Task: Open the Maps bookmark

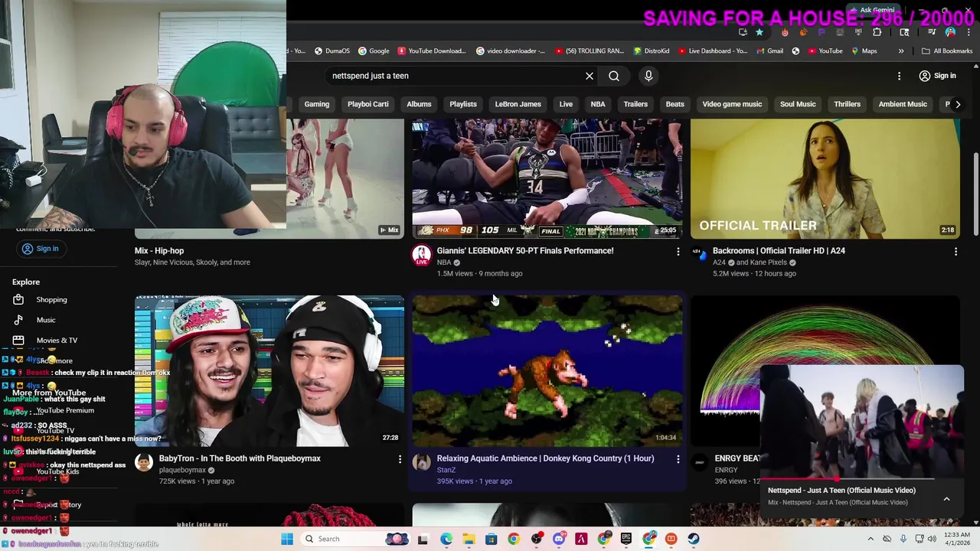Action: coord(863,51)
